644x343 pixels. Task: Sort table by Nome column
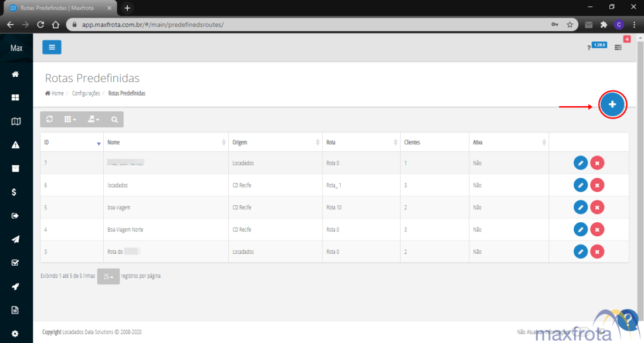tap(164, 142)
